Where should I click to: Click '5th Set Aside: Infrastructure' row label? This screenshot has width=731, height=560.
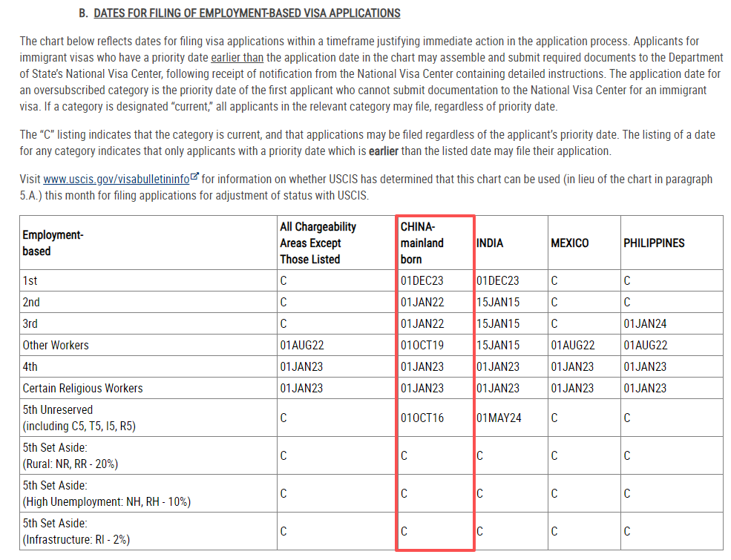[76, 532]
